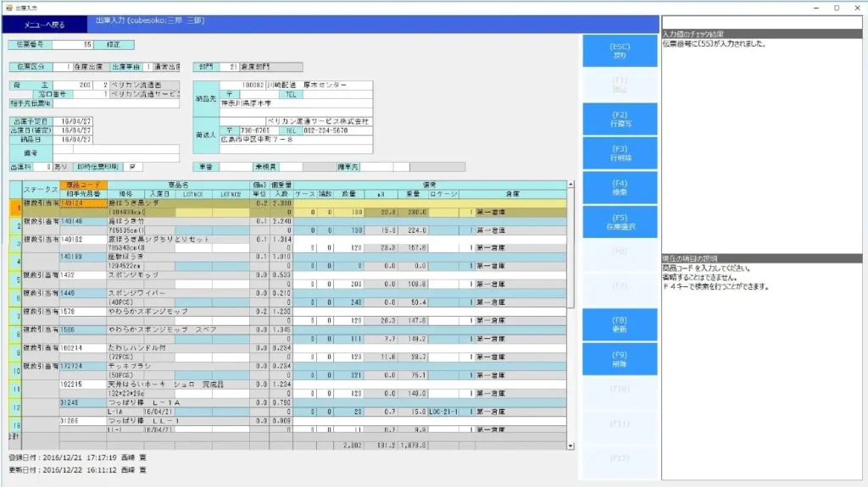This screenshot has height=487, width=868.
Task: Click the application icon in title bar
Action: coord(8,7)
